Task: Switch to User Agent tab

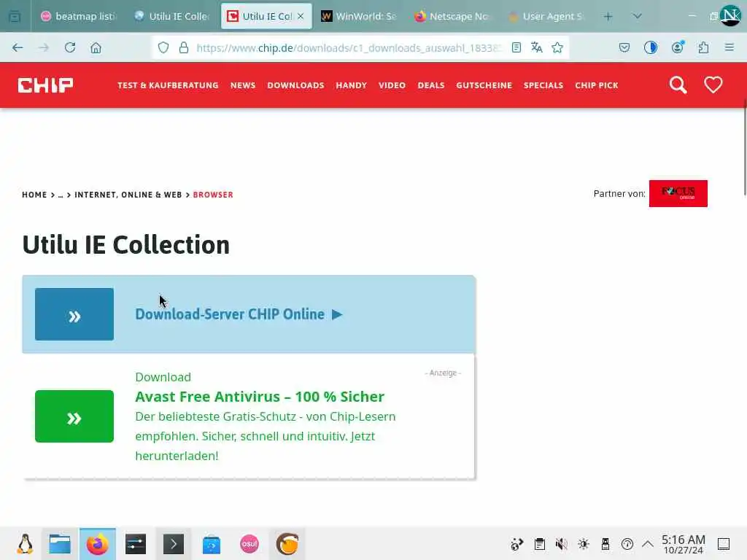Action: pos(546,16)
